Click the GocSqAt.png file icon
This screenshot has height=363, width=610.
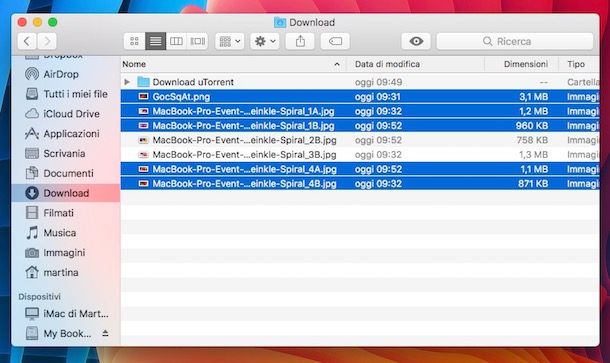tap(144, 96)
